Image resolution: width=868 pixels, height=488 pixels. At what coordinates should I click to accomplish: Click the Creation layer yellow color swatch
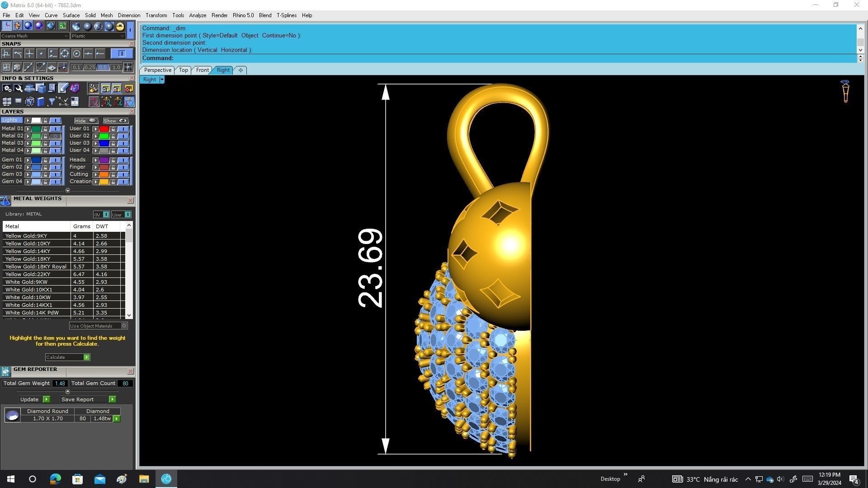tap(104, 182)
